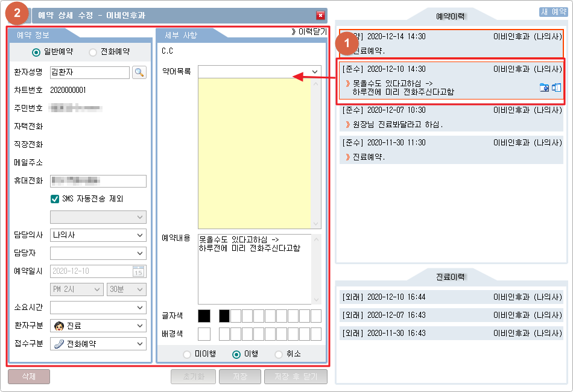Click the person icon in the 환자구분 field

pos(59,326)
